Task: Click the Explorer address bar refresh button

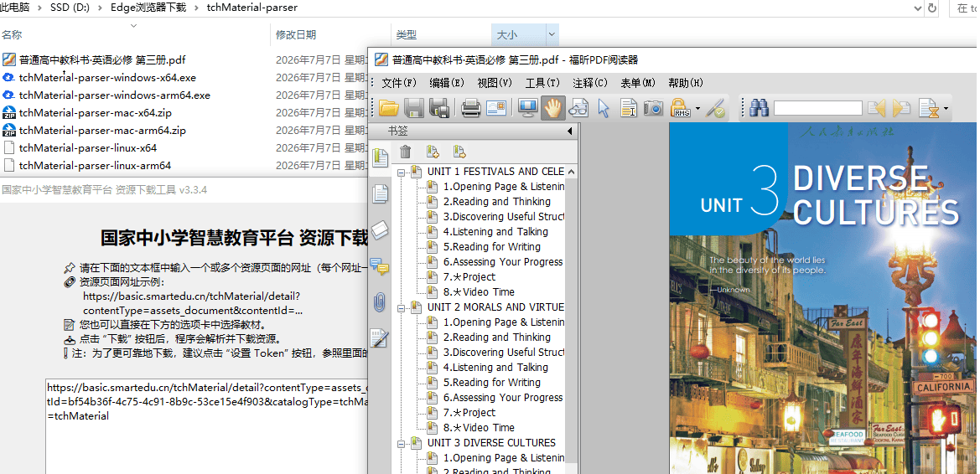Action: [x=932, y=8]
